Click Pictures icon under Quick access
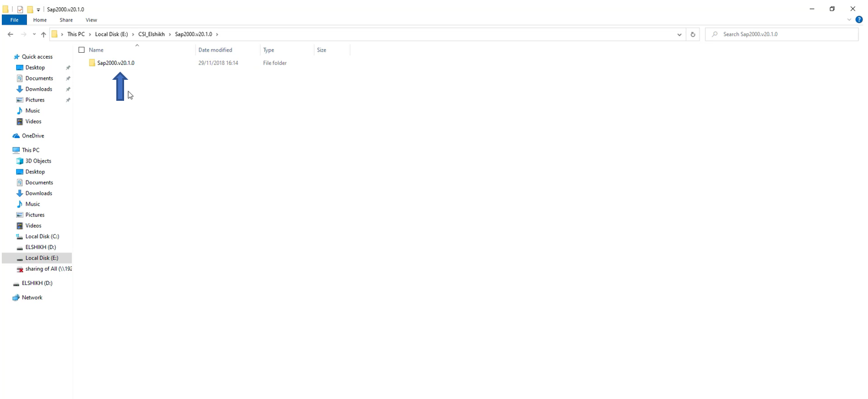Image resolution: width=868 pixels, height=399 pixels. pyautogui.click(x=20, y=100)
